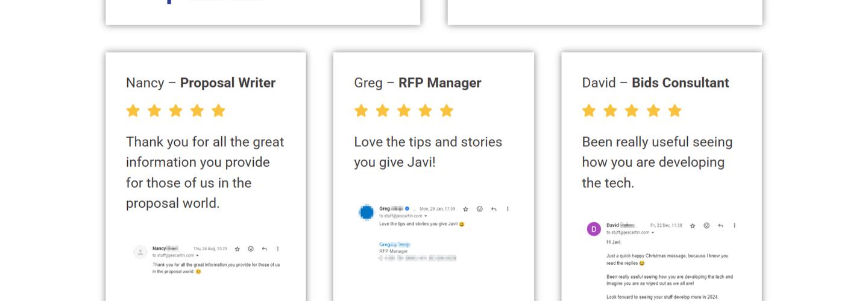Viewport: 868px width, 301px height.
Task: Open three-dot menu on Greg's email
Action: [x=508, y=209]
